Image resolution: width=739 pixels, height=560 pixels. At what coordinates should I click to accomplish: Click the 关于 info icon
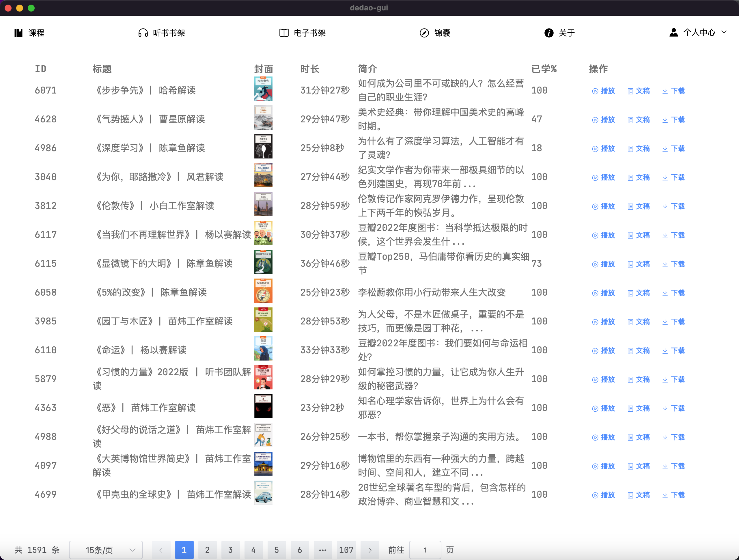coord(548,33)
